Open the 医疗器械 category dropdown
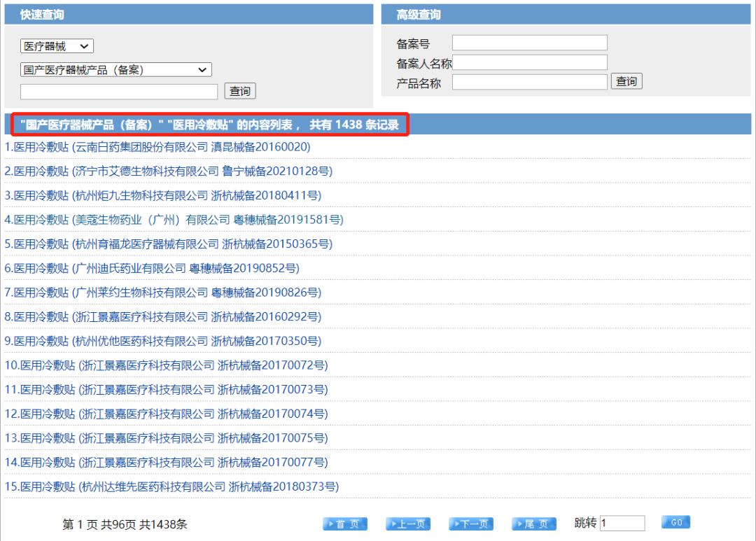This screenshot has width=756, height=541. 57,46
